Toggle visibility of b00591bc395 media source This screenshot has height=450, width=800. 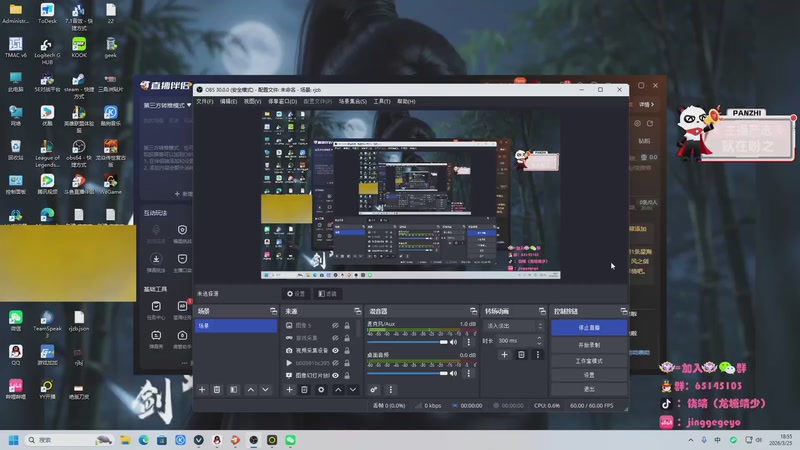tap(335, 363)
